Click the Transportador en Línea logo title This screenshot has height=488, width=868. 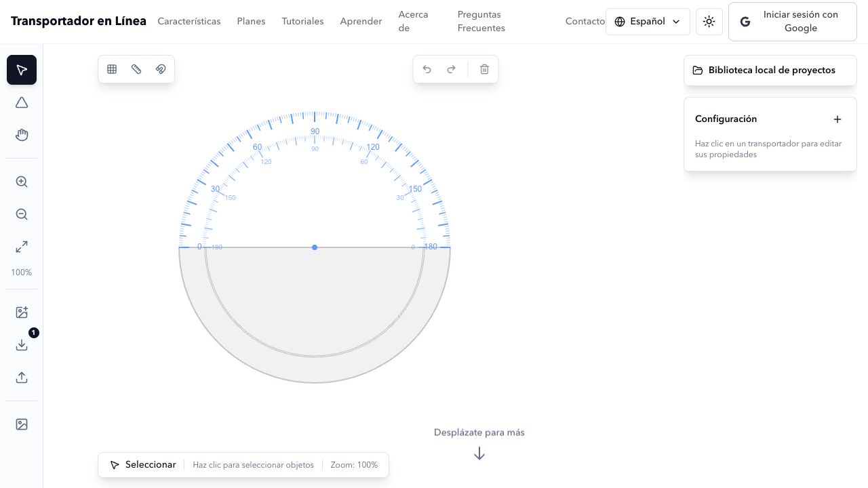pos(79,21)
